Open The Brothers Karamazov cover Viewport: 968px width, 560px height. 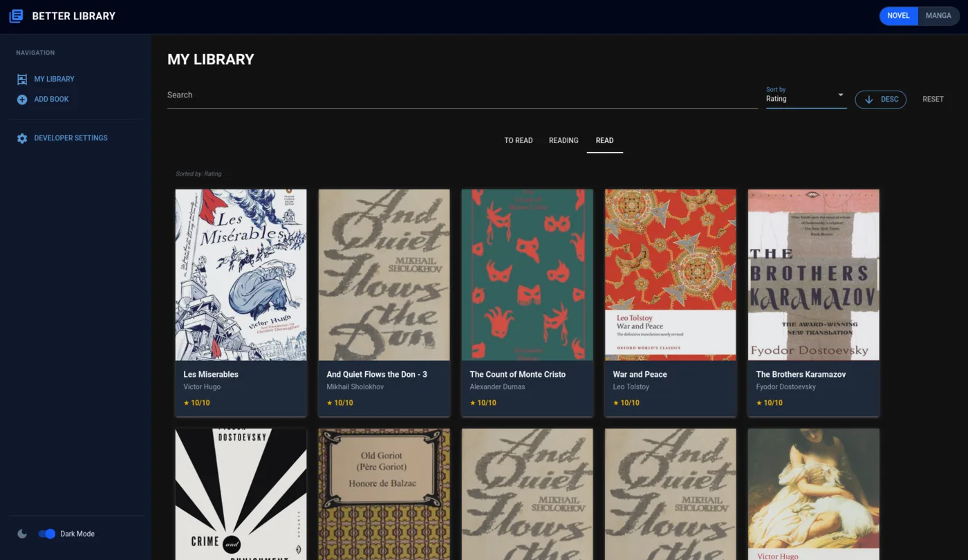click(x=813, y=275)
